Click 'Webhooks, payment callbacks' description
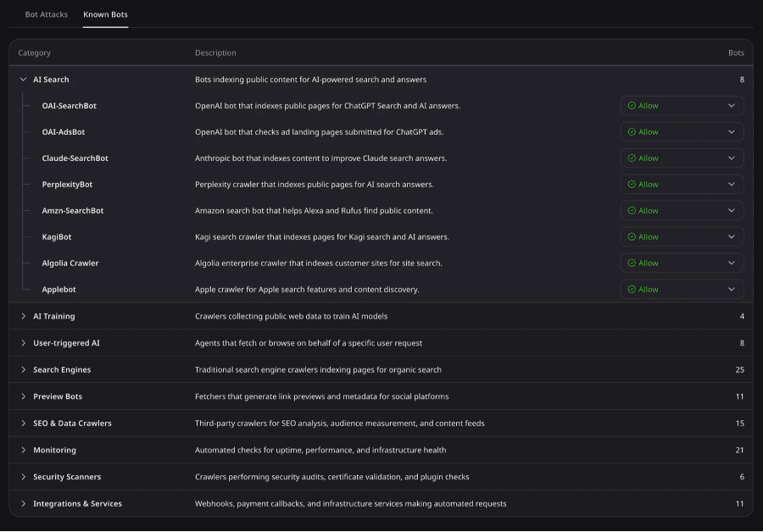This screenshot has width=763, height=532. tap(350, 503)
